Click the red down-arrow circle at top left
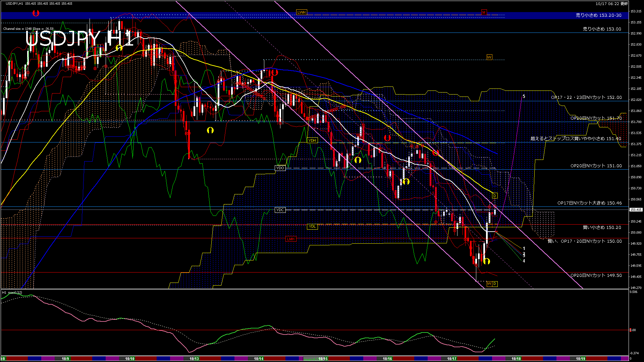 point(36,13)
